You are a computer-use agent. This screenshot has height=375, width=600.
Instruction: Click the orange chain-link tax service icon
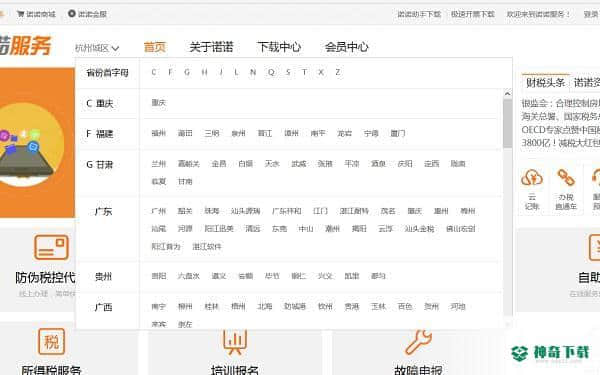566,177
